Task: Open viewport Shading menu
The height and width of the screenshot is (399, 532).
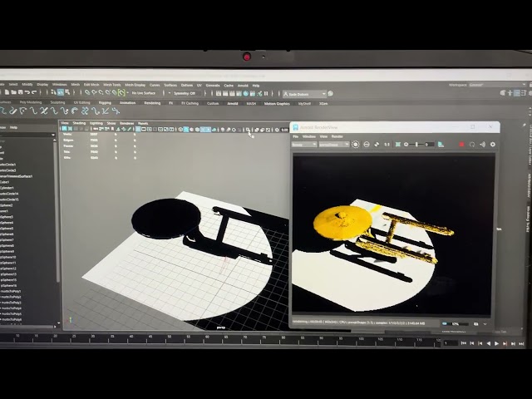Action: pos(79,123)
